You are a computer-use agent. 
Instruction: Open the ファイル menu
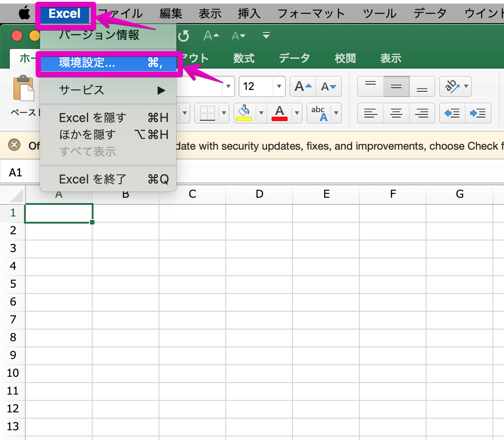121,13
